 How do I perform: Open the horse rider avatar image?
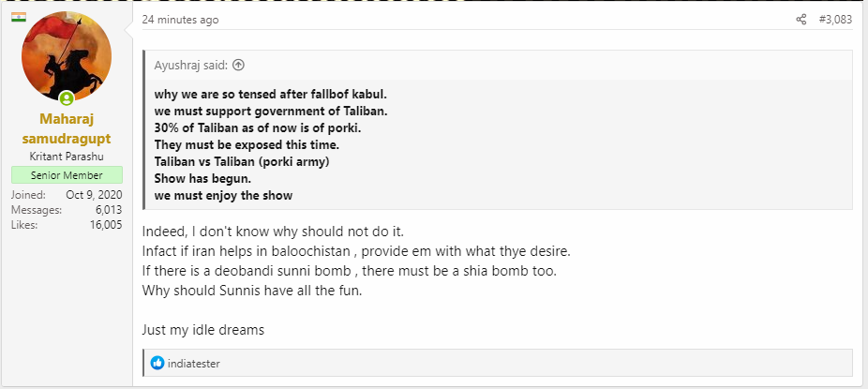click(67, 56)
